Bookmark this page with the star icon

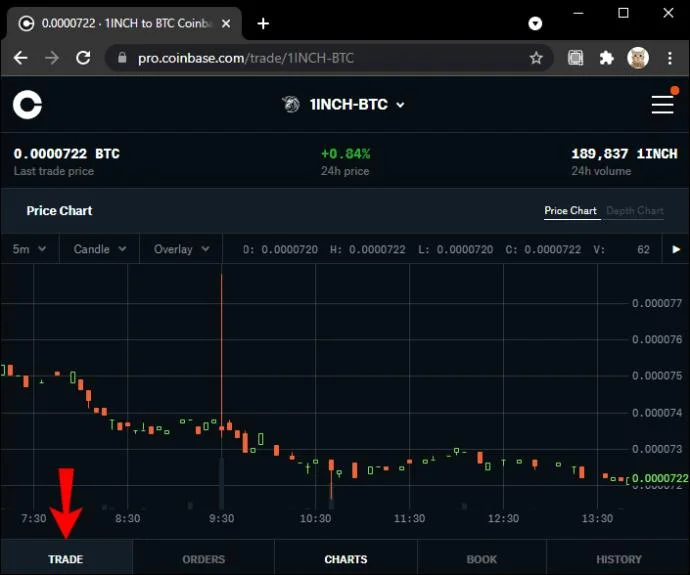tap(536, 58)
